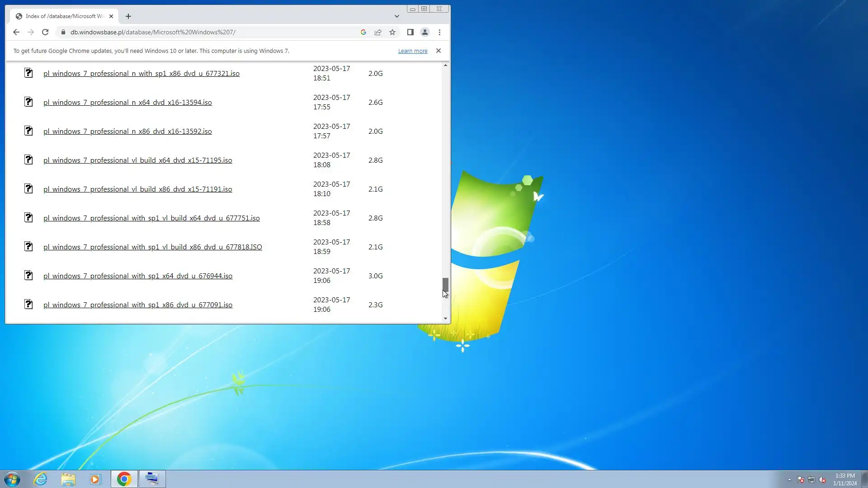Viewport: 868px width, 488px height.
Task: Bookmark this page with the star icon
Action: (x=392, y=32)
